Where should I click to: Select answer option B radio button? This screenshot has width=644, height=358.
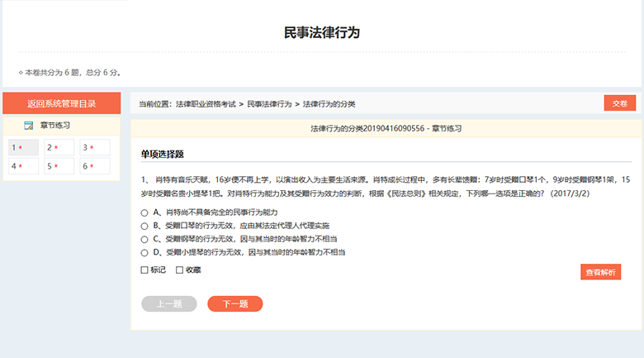(x=144, y=226)
